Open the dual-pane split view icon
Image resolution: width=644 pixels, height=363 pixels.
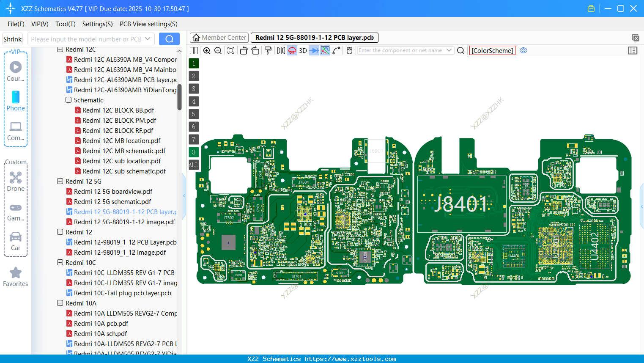[x=194, y=50]
